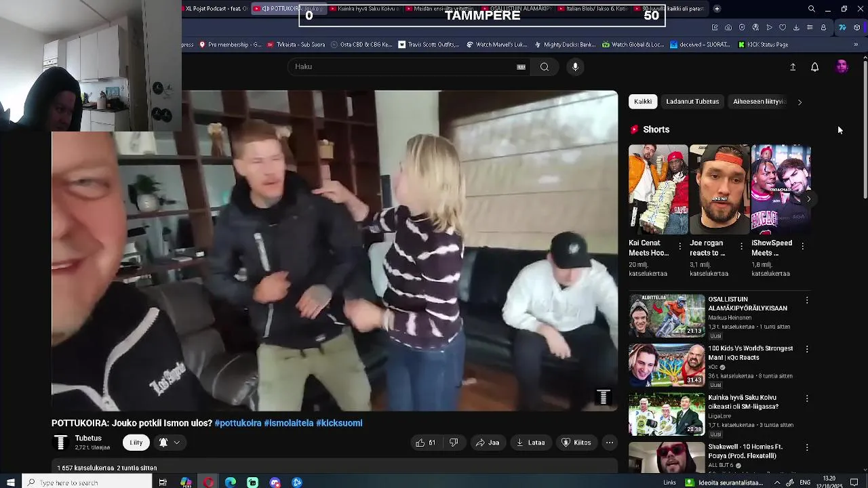
Task: Like the video with thumbs-up showing 61
Action: [x=425, y=443]
